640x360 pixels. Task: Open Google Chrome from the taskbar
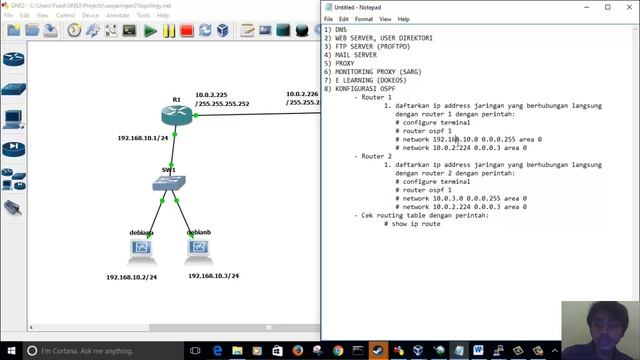(338, 351)
